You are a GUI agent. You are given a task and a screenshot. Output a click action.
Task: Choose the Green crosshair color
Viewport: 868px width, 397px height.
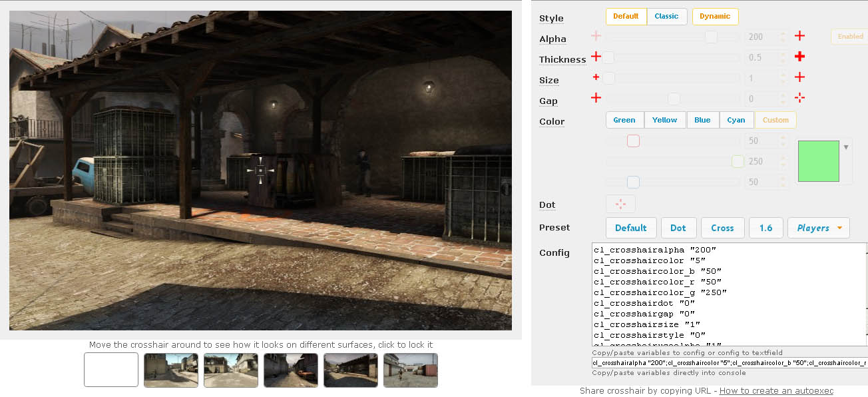tap(624, 120)
